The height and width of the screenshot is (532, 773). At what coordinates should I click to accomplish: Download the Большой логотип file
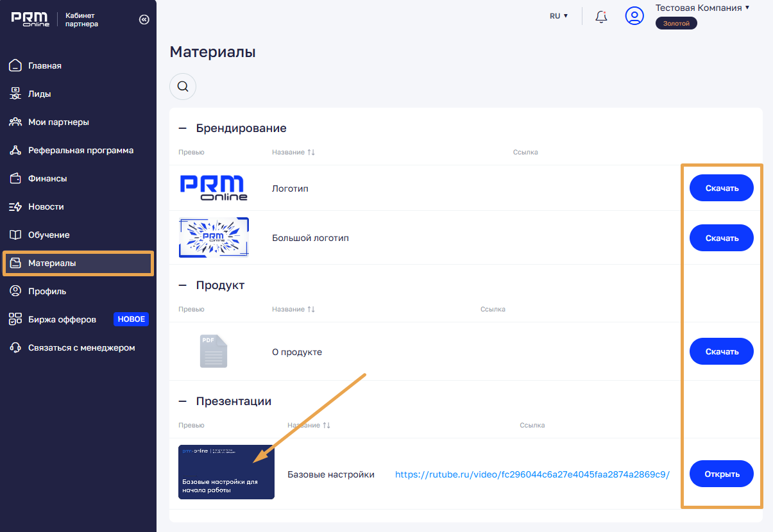tap(721, 238)
